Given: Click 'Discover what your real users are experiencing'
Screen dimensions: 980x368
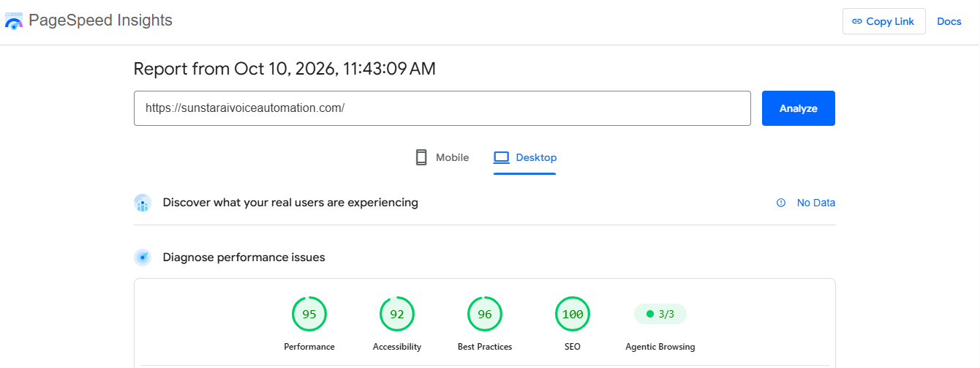Looking at the screenshot, I should click(x=290, y=203).
